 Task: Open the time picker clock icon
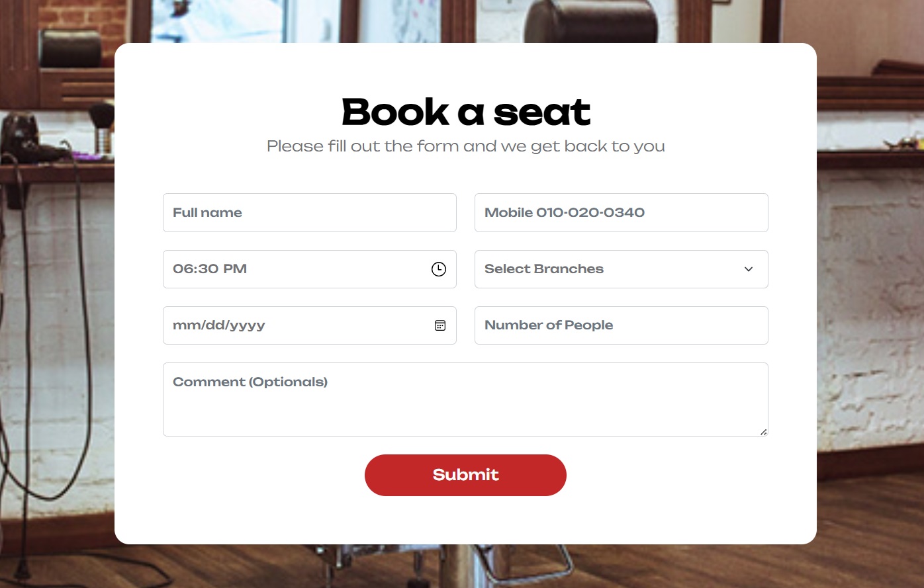pos(439,269)
